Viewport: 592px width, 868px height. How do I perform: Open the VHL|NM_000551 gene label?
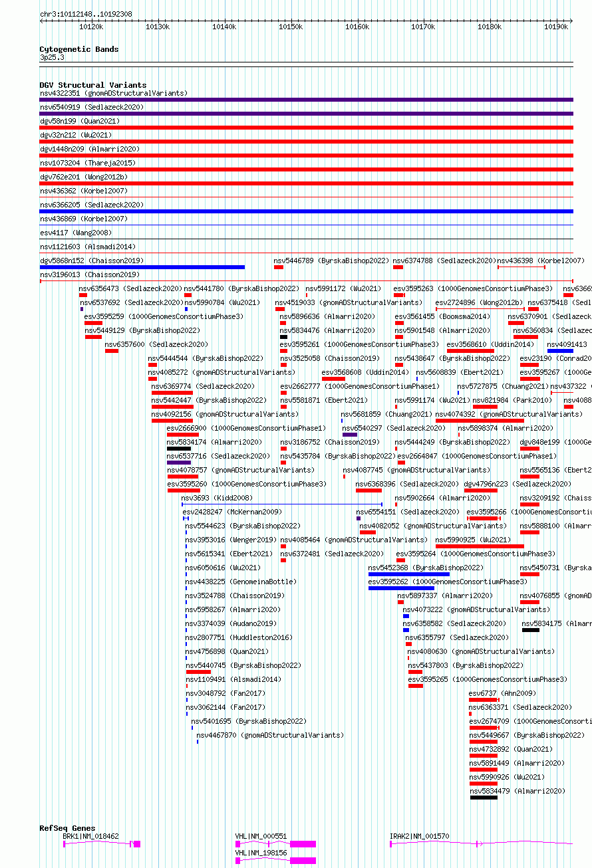click(x=261, y=837)
